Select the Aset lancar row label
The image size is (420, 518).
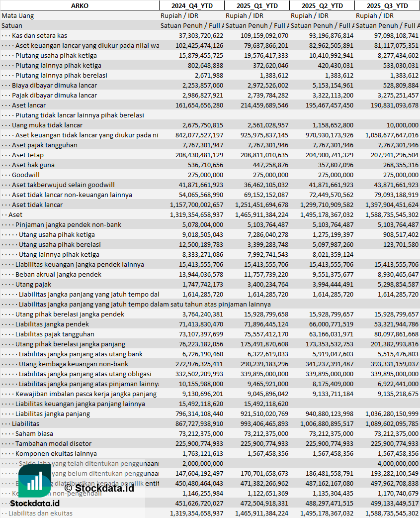coord(29,105)
